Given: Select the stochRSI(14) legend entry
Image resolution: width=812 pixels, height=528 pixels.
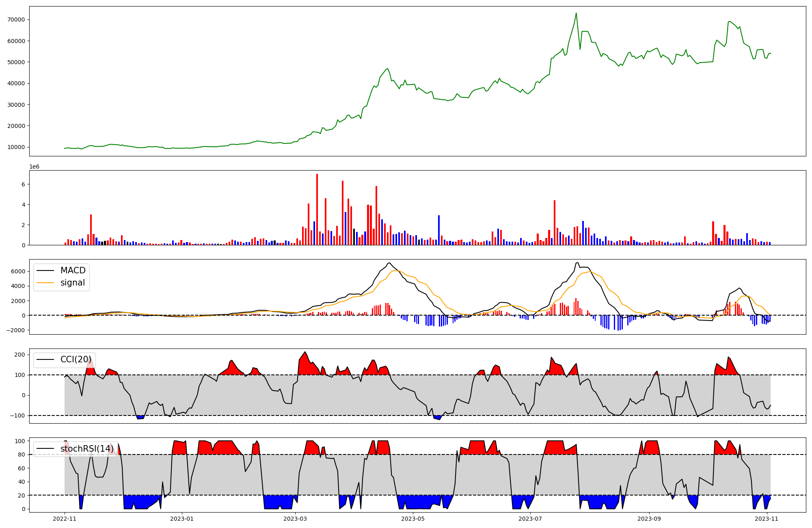Looking at the screenshot, I should tap(87, 449).
